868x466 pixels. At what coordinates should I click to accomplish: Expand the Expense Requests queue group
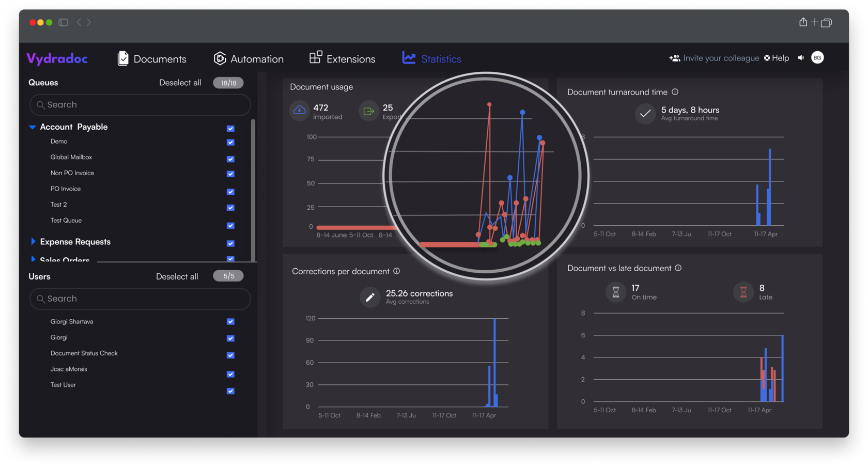tap(33, 242)
